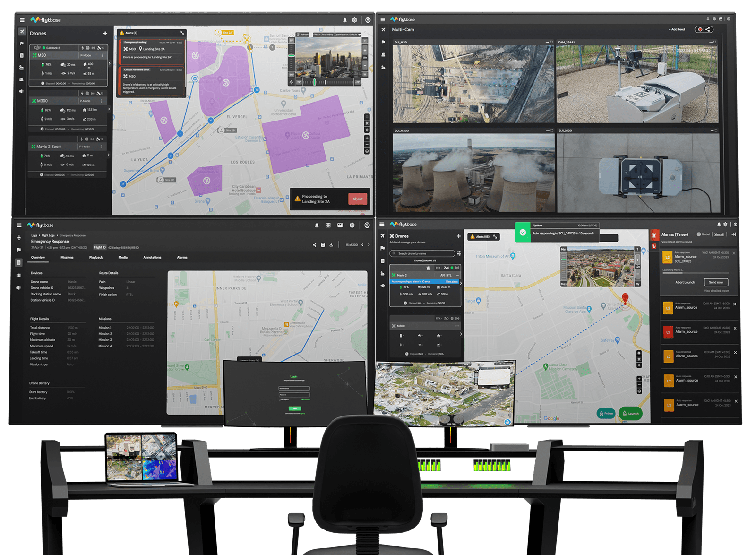Add drone via plus in Alarms screen Drones panel

coord(458,236)
